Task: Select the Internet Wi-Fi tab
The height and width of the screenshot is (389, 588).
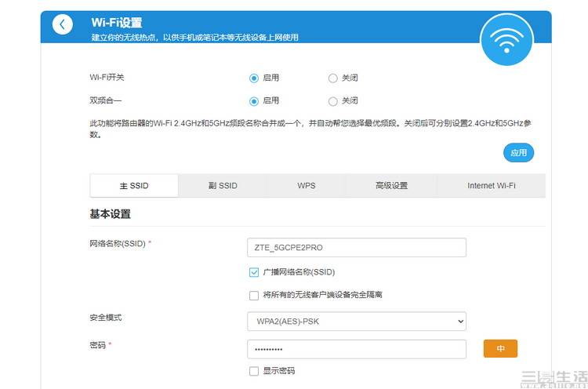Action: tap(491, 186)
